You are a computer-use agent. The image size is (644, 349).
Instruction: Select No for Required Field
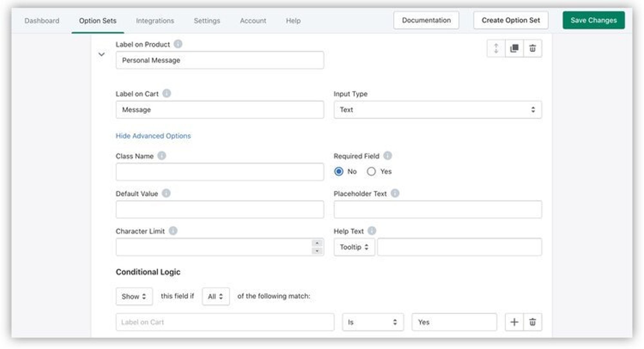[339, 171]
